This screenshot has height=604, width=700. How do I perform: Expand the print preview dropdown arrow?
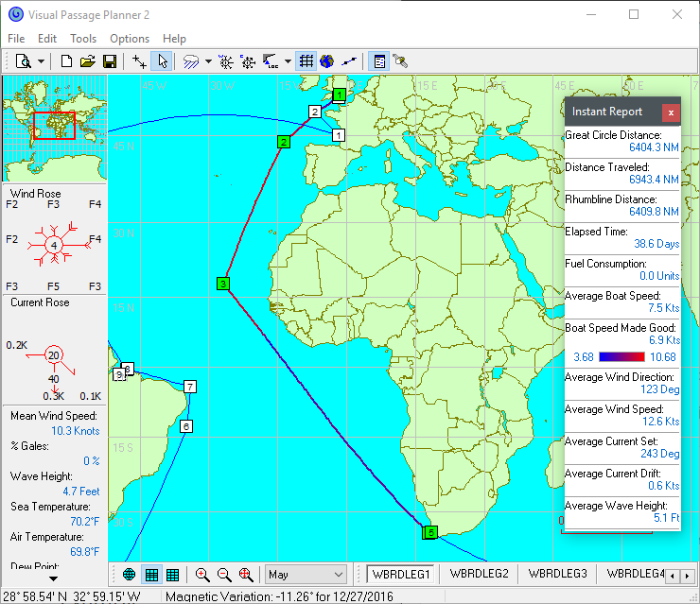coord(43,61)
